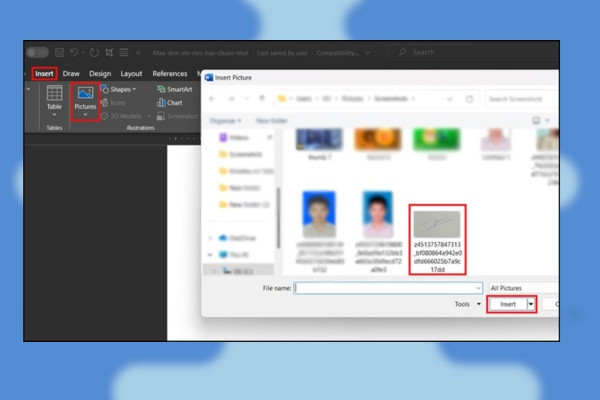Select the green image thumbnail

437,140
